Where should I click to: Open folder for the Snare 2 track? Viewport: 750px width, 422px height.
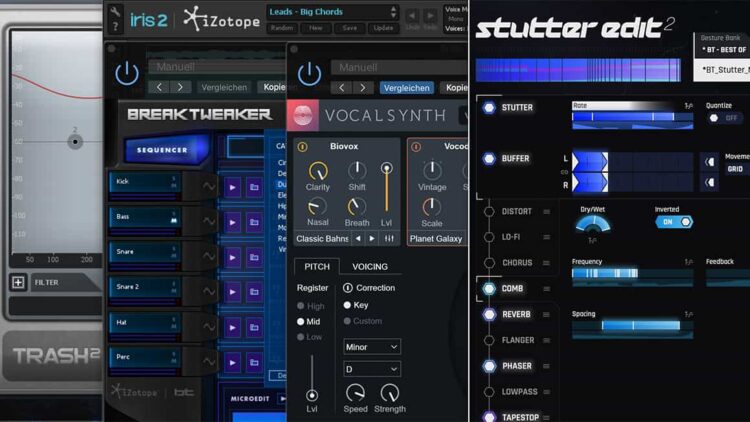coord(254,292)
